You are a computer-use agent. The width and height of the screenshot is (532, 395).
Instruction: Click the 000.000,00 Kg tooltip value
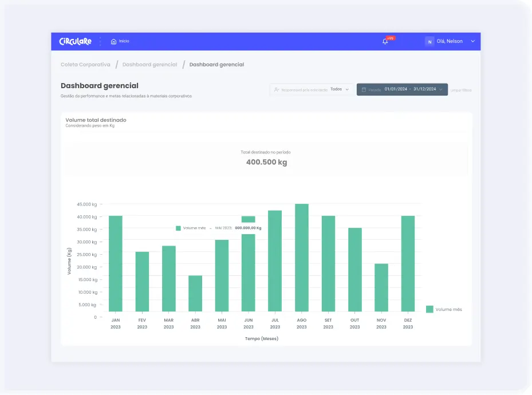click(248, 228)
